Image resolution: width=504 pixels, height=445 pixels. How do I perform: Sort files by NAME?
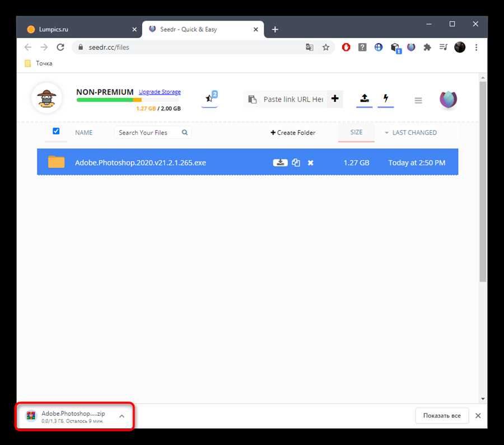pyautogui.click(x=83, y=133)
